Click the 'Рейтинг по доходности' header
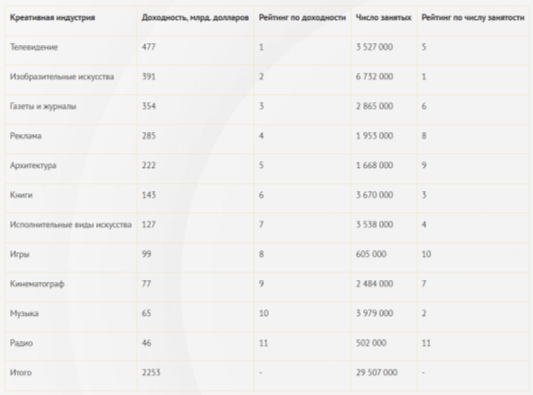Viewport: 533px width, 395px height. click(x=302, y=18)
